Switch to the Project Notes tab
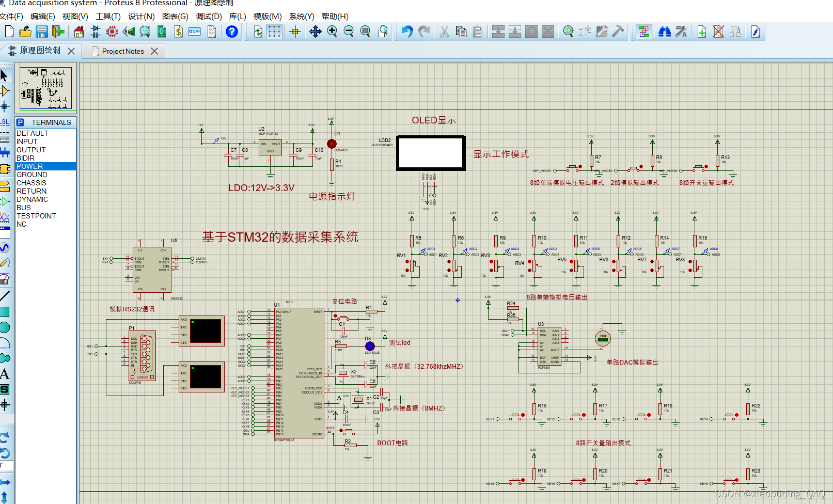 point(122,51)
